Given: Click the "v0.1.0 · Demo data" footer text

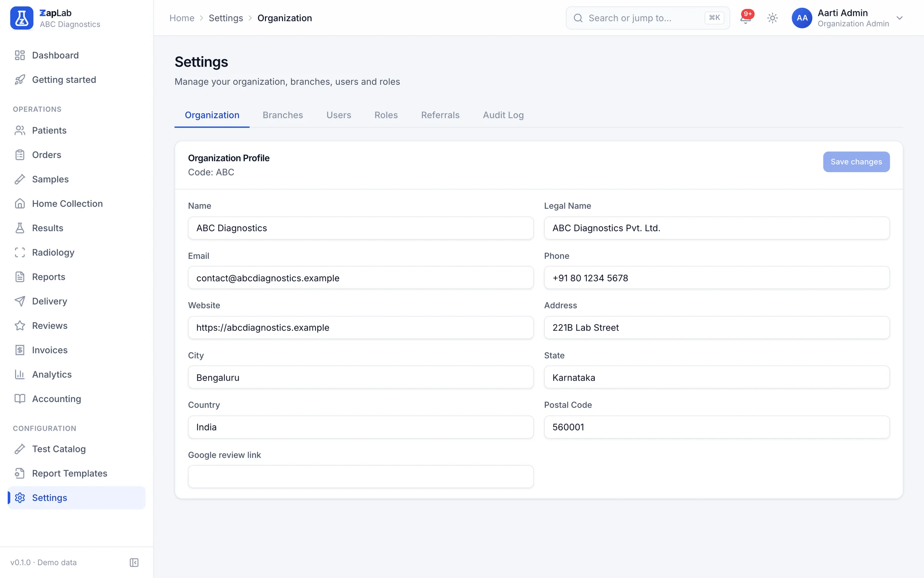Looking at the screenshot, I should point(44,563).
